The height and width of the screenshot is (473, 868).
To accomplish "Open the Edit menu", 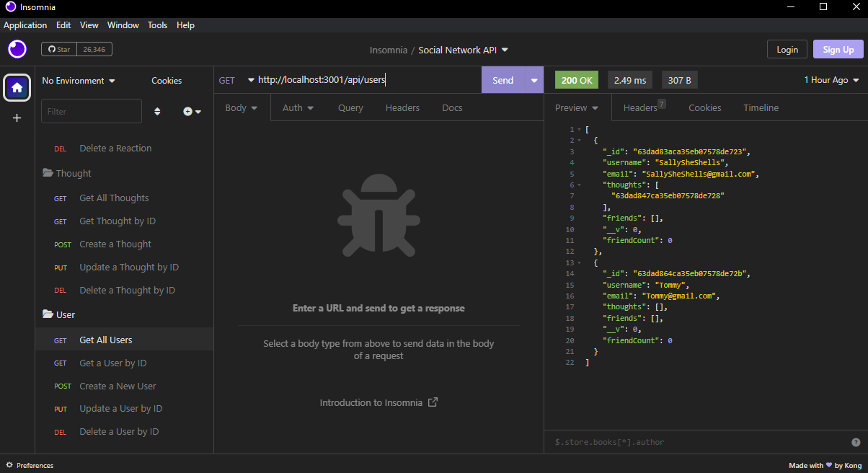I will [x=63, y=25].
